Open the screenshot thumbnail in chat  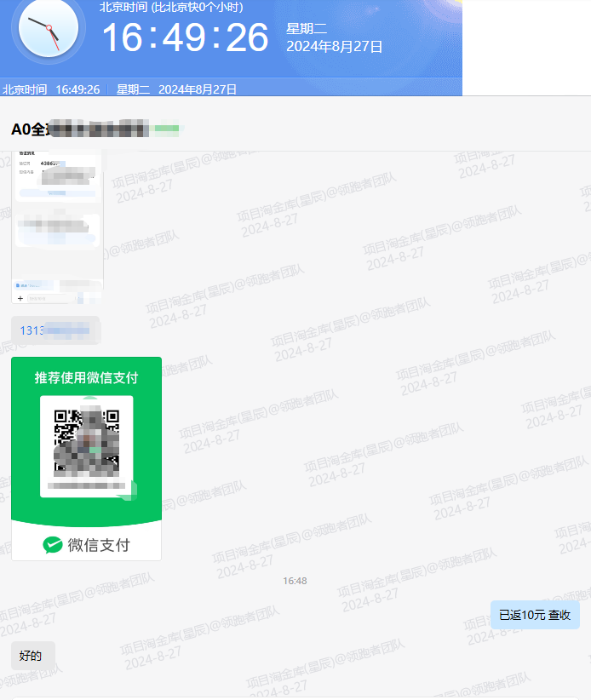(x=57, y=226)
